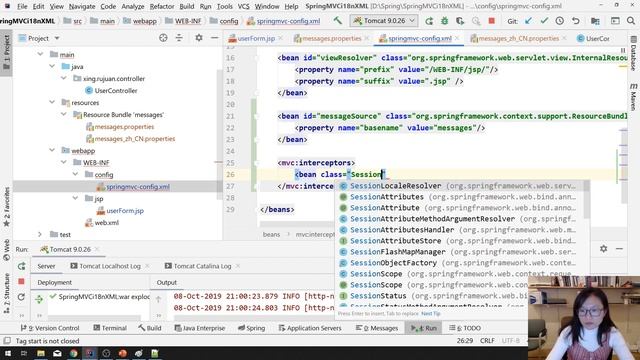Image resolution: width=640 pixels, height=360 pixels.
Task: Open Tomcat Catalina Log tab
Action: [202, 266]
